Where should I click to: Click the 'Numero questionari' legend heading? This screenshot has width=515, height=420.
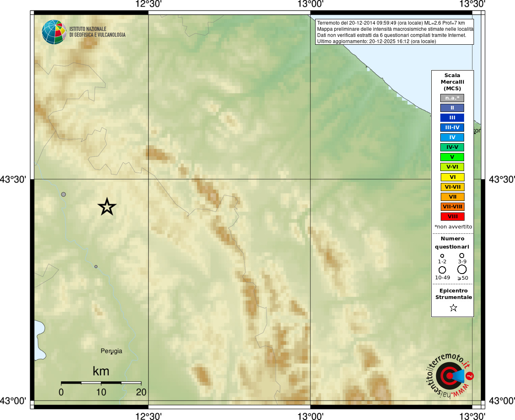point(452,243)
